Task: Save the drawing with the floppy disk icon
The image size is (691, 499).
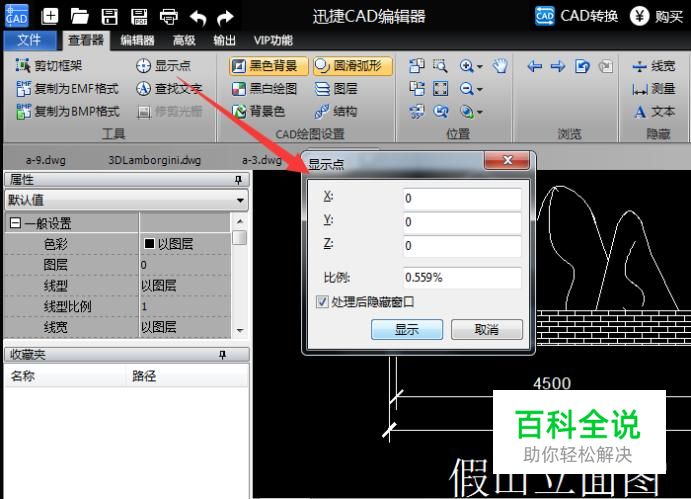Action: tap(109, 17)
